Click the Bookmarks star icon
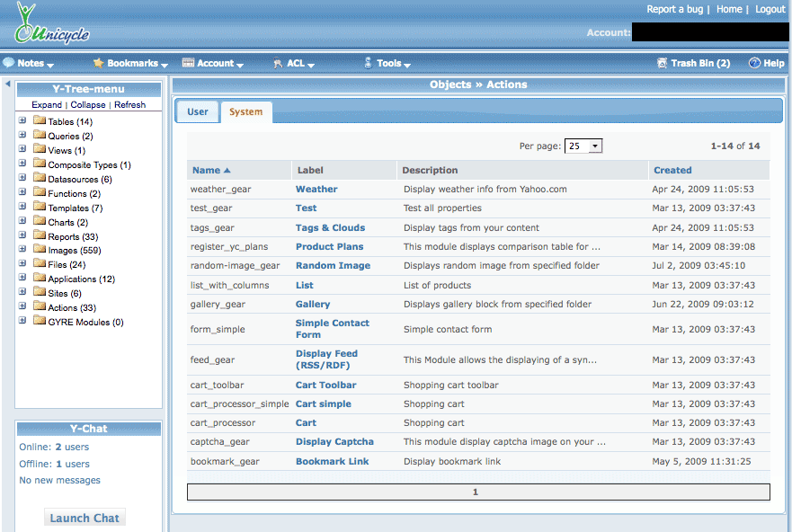The height and width of the screenshot is (532, 792). [98, 64]
